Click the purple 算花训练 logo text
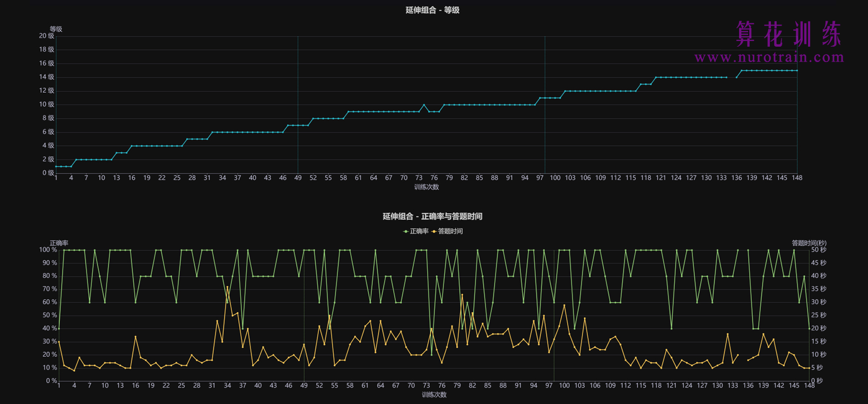The width and height of the screenshot is (868, 404). pyautogui.click(x=788, y=34)
